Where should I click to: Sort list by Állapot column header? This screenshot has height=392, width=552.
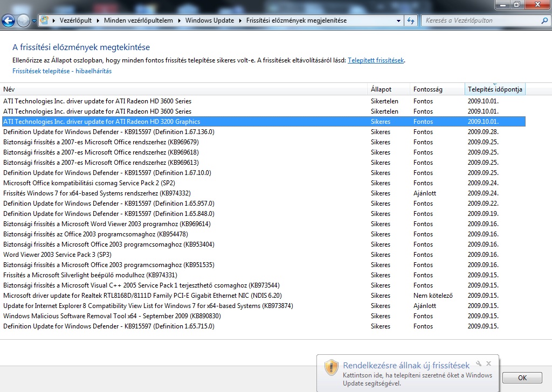[x=389, y=89]
